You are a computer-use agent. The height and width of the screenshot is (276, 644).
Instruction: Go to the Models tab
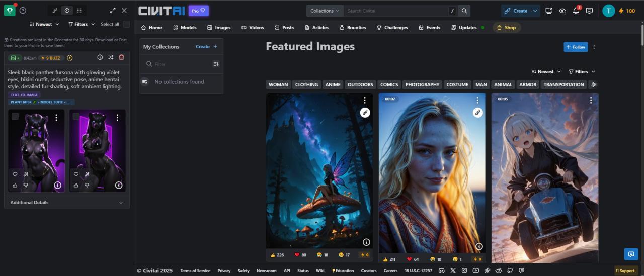click(185, 28)
